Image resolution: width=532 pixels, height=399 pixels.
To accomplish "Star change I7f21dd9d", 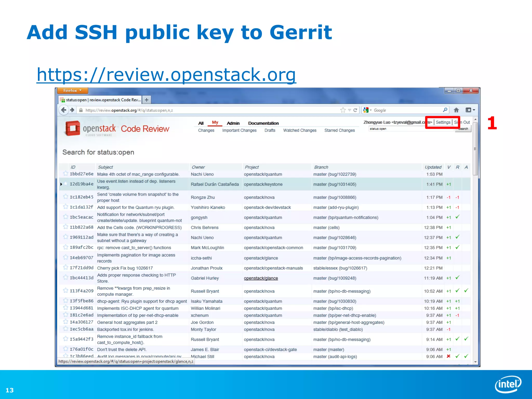I will click(x=66, y=267).
